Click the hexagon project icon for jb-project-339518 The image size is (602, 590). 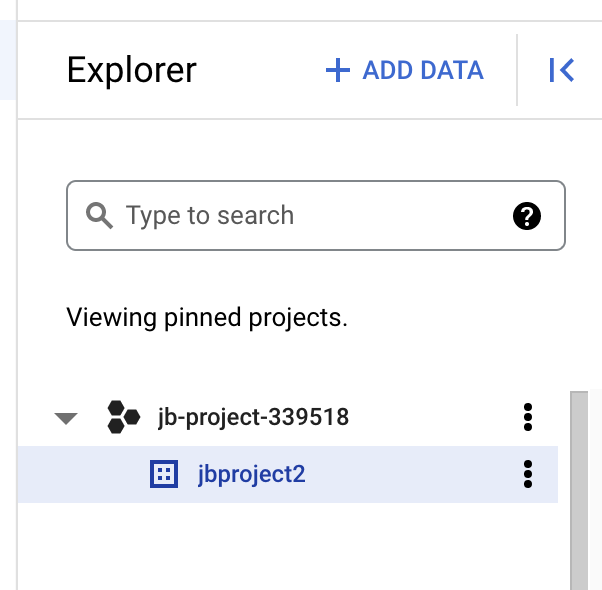123,418
